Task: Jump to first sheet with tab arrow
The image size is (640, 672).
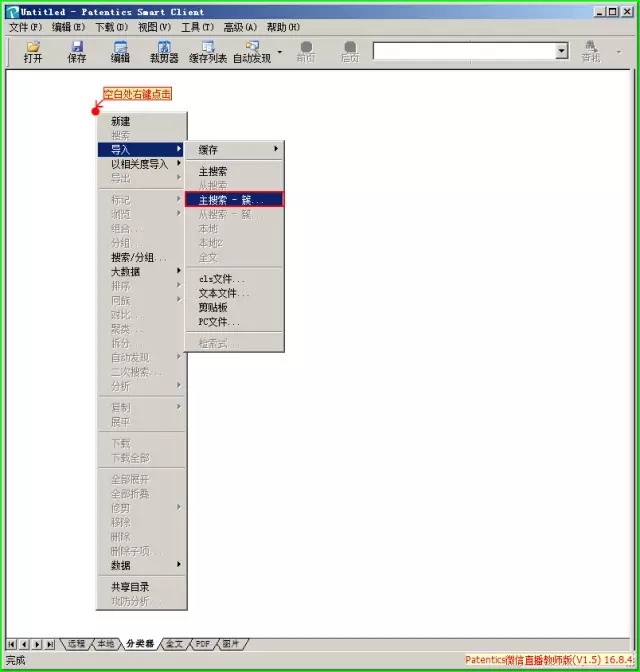Action: tap(11, 644)
